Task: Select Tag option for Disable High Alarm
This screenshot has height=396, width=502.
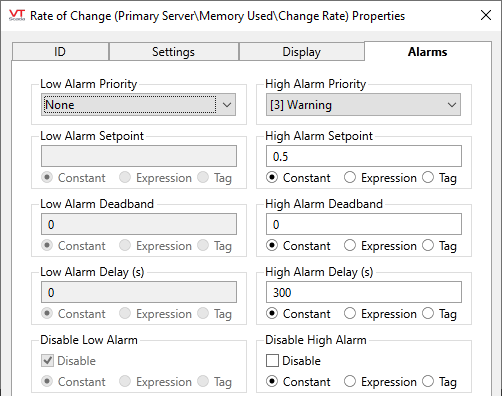Action: (439, 382)
